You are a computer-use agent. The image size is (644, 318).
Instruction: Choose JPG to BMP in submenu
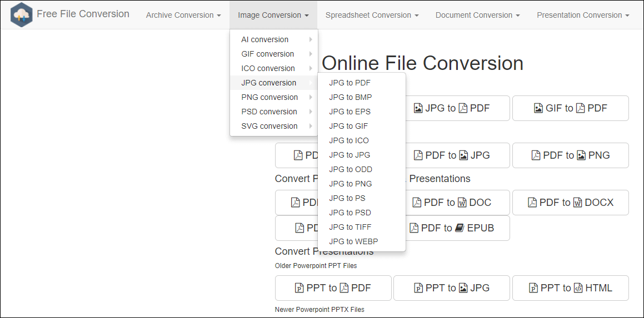pos(361,97)
